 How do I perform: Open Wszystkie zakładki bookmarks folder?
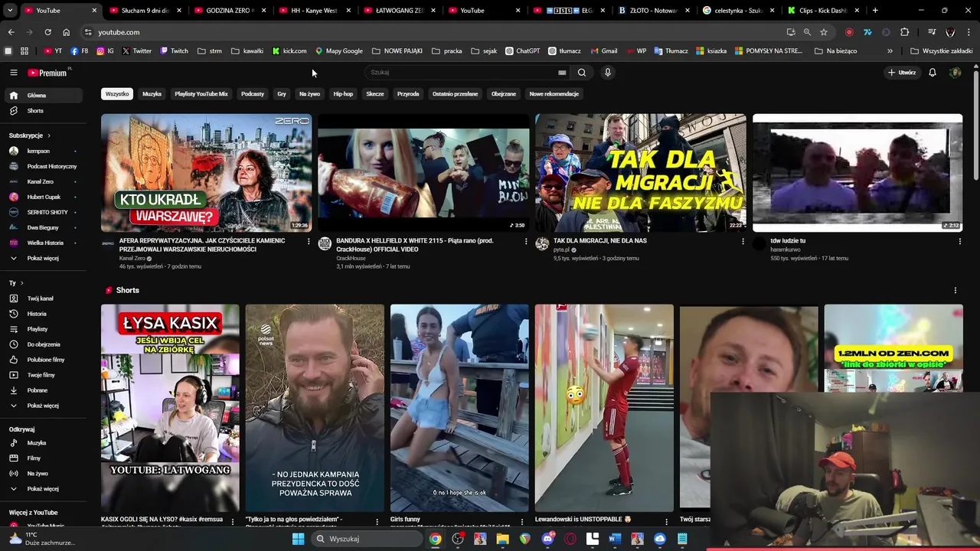click(x=942, y=51)
